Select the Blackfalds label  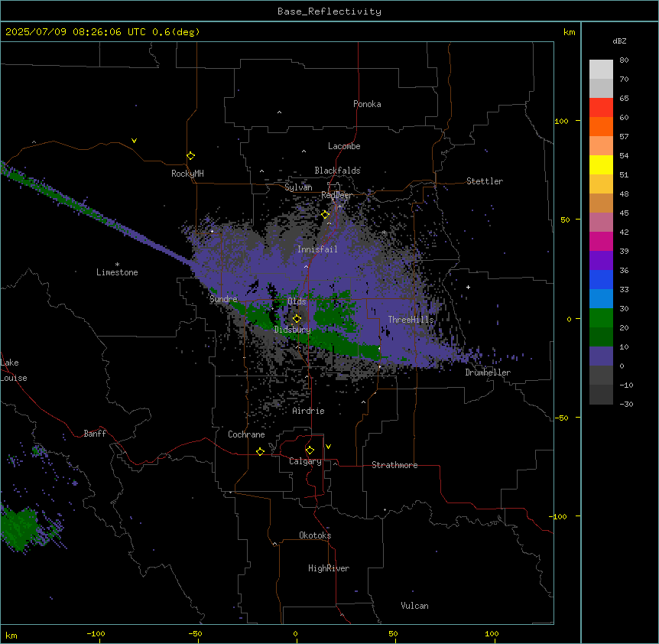[x=337, y=171]
